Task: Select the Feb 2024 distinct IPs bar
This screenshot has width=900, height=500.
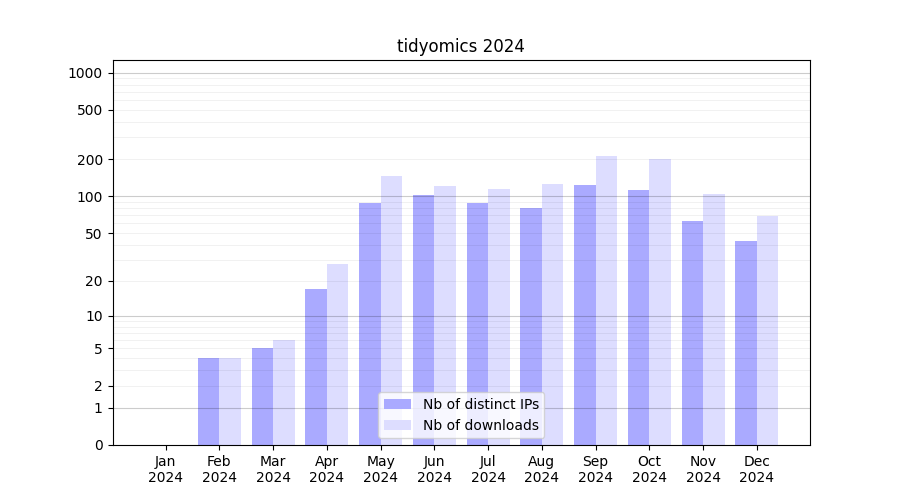Action: [x=208, y=401]
